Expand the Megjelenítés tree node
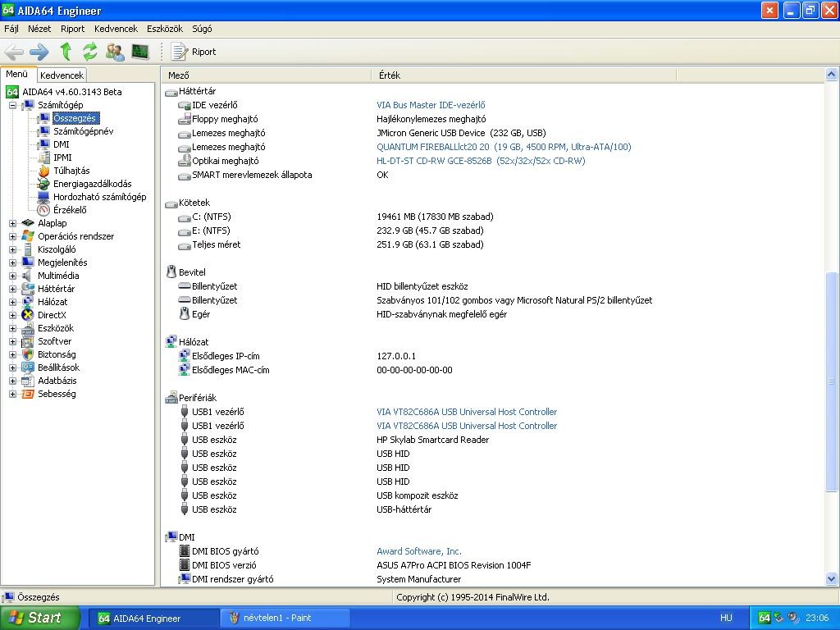This screenshot has width=840, height=630. point(13,262)
